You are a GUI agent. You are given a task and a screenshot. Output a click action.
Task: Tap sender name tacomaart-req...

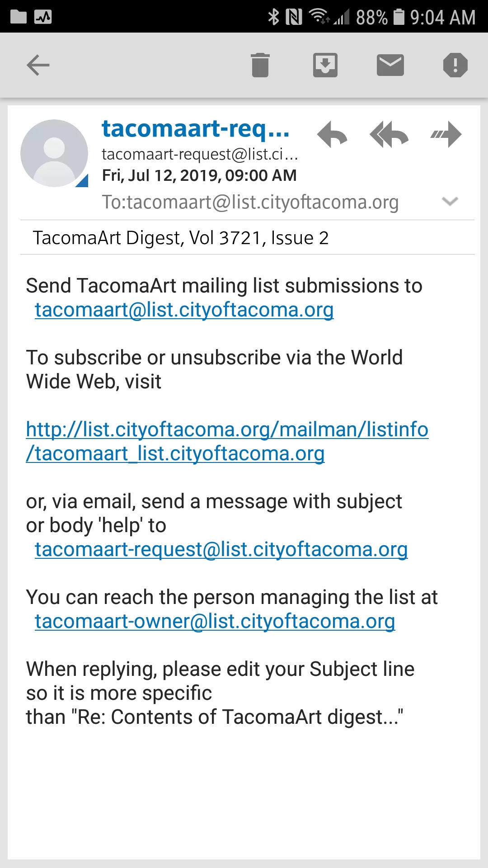pos(196,129)
